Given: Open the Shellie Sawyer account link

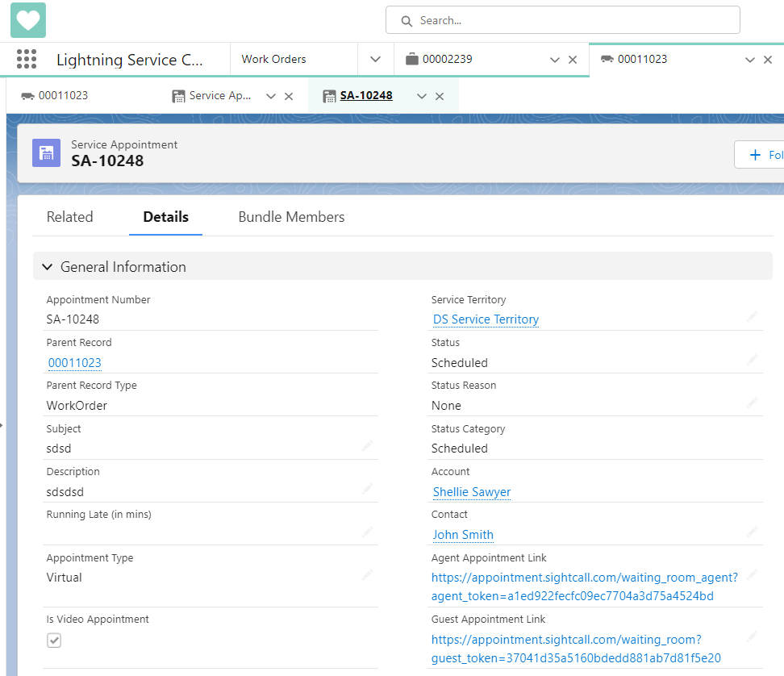Looking at the screenshot, I should tap(472, 492).
